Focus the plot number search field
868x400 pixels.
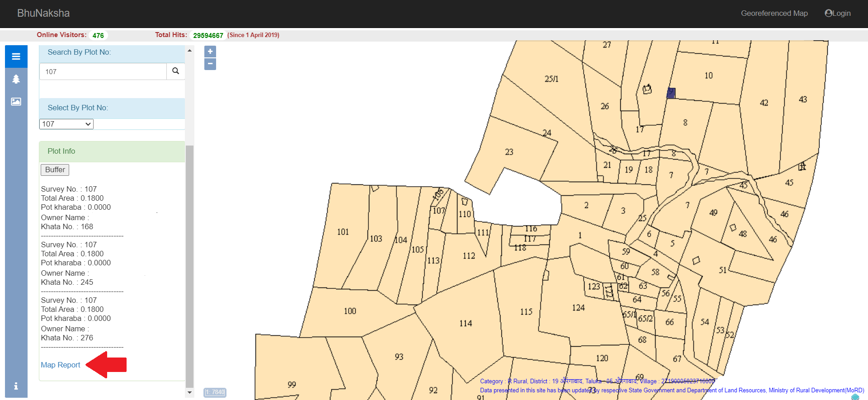[103, 71]
